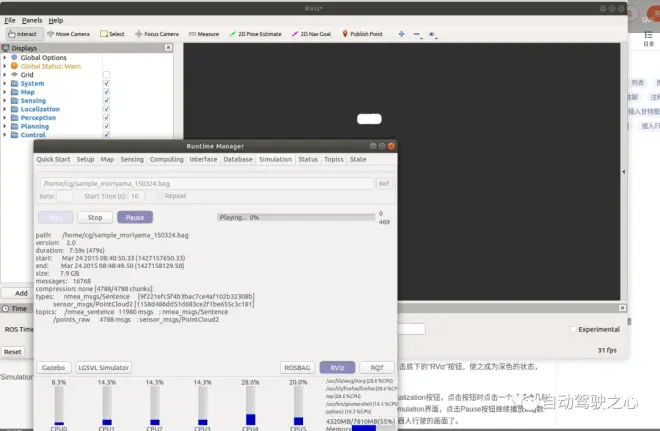Click the blue plus toolbar icon

(x=402, y=34)
